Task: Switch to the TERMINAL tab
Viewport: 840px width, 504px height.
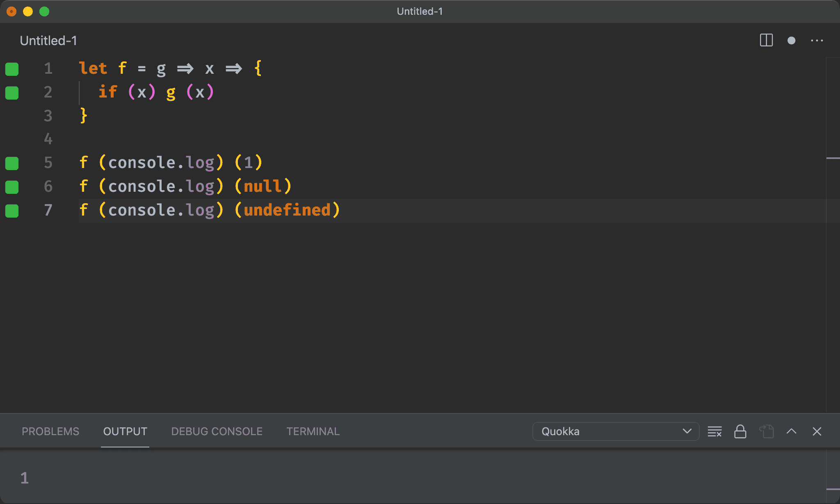Action: 313,431
